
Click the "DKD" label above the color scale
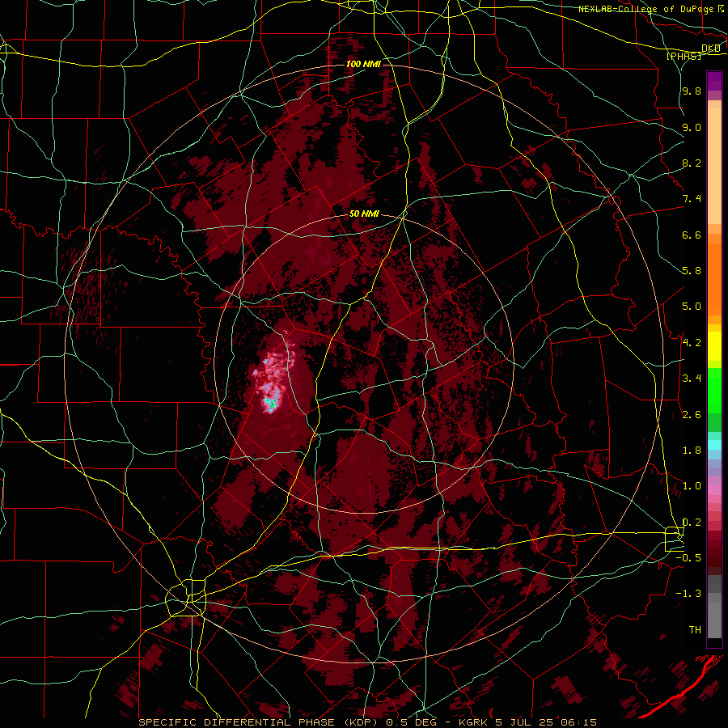[x=710, y=49]
